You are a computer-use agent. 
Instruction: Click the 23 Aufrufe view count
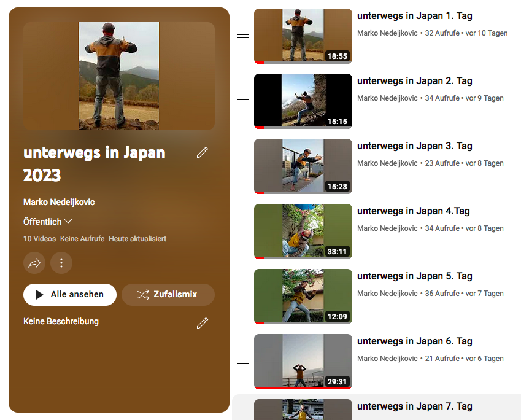tap(442, 163)
